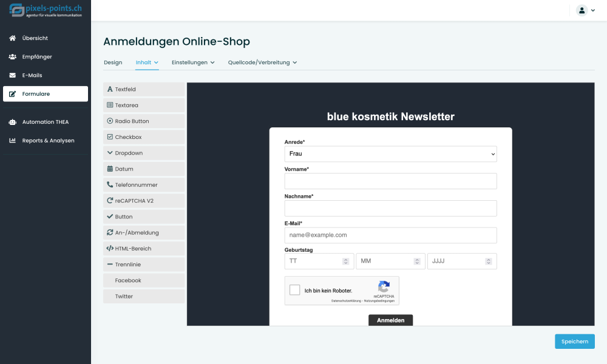
Task: Click the reCAPTCHA logo in the widget
Action: point(384,286)
